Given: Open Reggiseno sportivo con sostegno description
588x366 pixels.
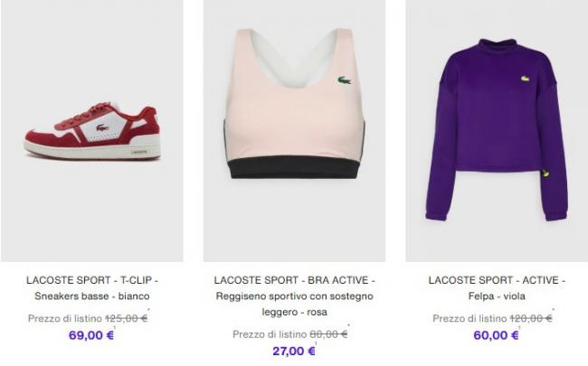Looking at the screenshot, I should (x=294, y=296).
